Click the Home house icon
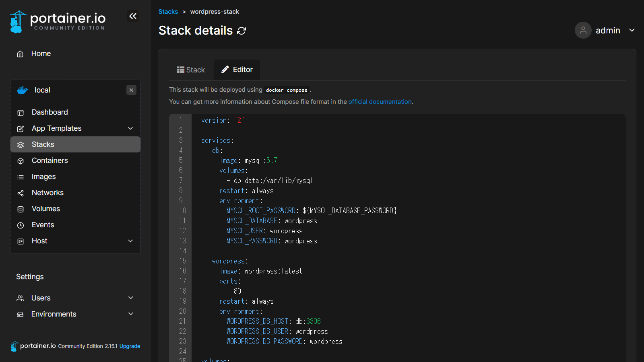The image size is (644, 362). click(x=20, y=54)
